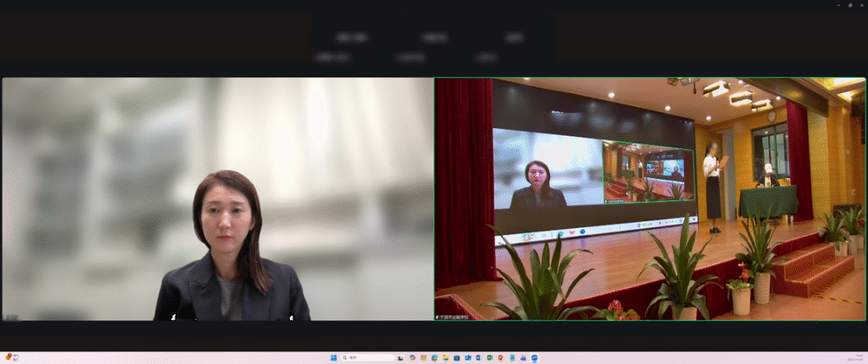Open File Explorer folder icon
868x364 pixels.
click(x=446, y=358)
